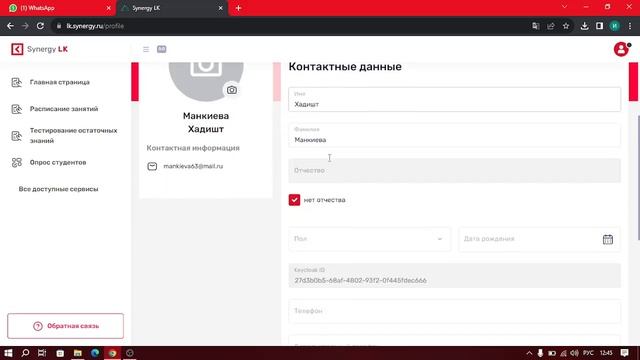
Task: Open a new browser tab with plus
Action: point(238,8)
